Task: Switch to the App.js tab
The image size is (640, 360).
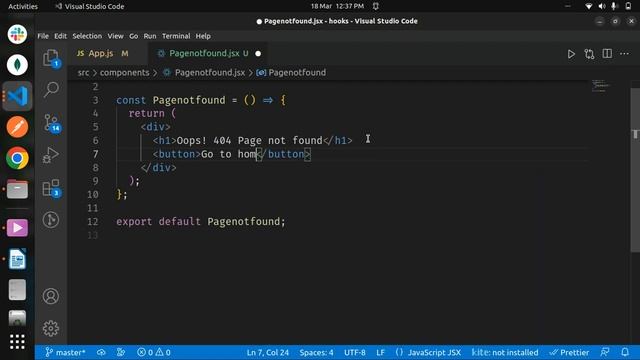Action: tap(107, 53)
